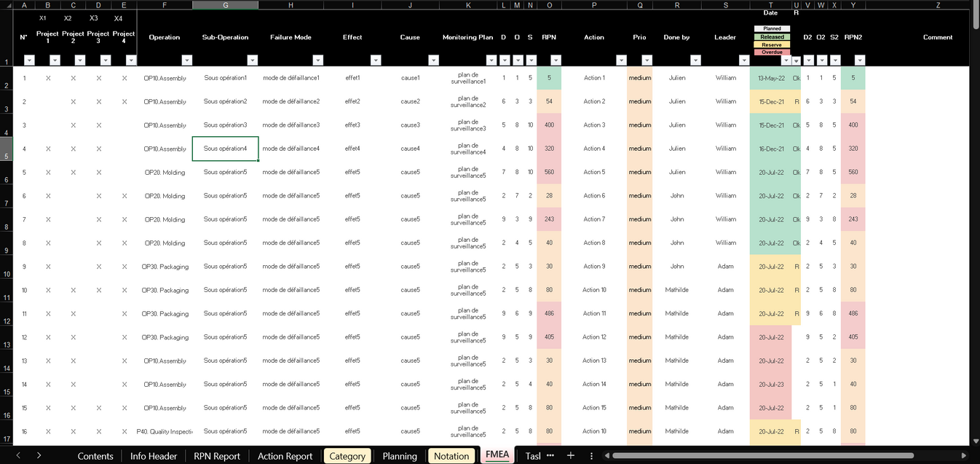This screenshot has height=464, width=980.
Task: Open the filter on the Operation column
Action: pos(188,59)
